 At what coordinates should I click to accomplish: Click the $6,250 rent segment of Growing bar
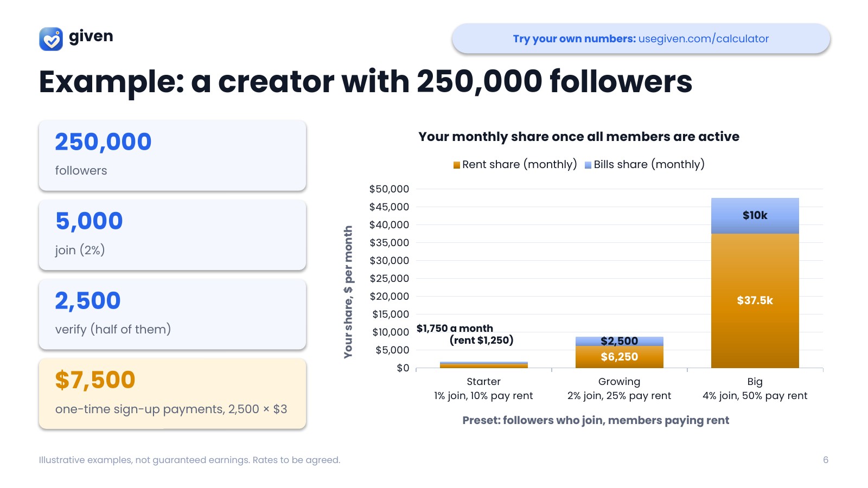point(619,357)
